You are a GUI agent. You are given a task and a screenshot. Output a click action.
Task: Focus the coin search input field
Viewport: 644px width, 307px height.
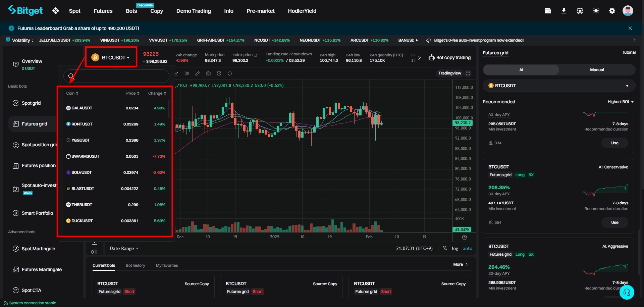116,76
